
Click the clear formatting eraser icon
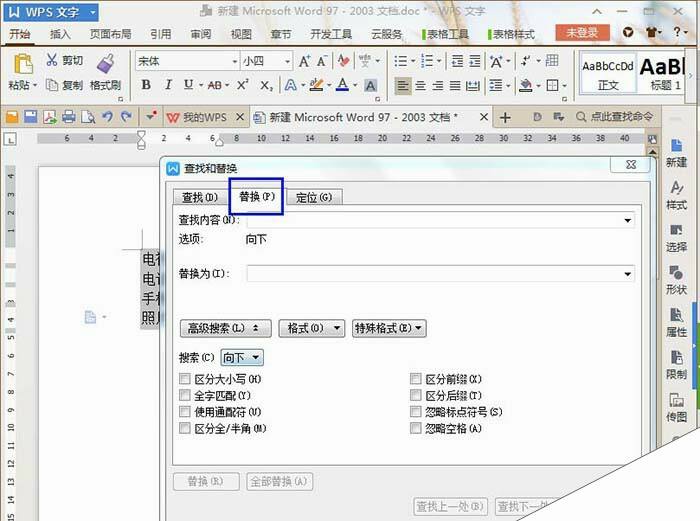343,61
